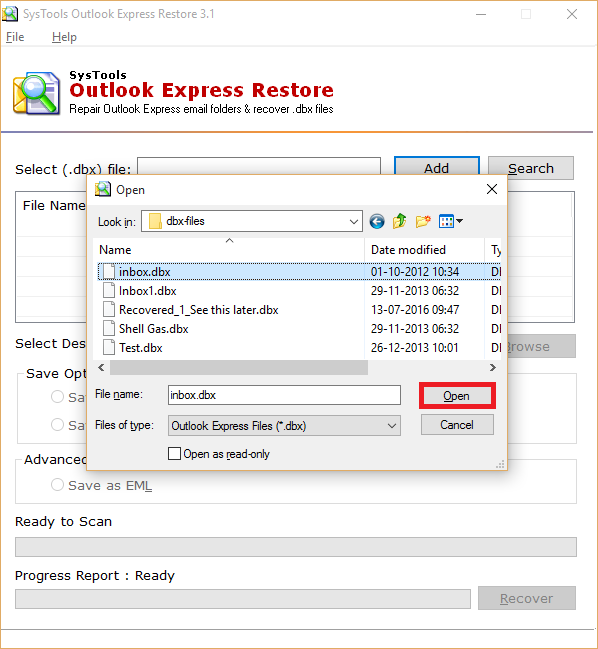Click the SysTools Outlook Express Restore logo
Image resolution: width=598 pixels, height=649 pixels.
36,93
